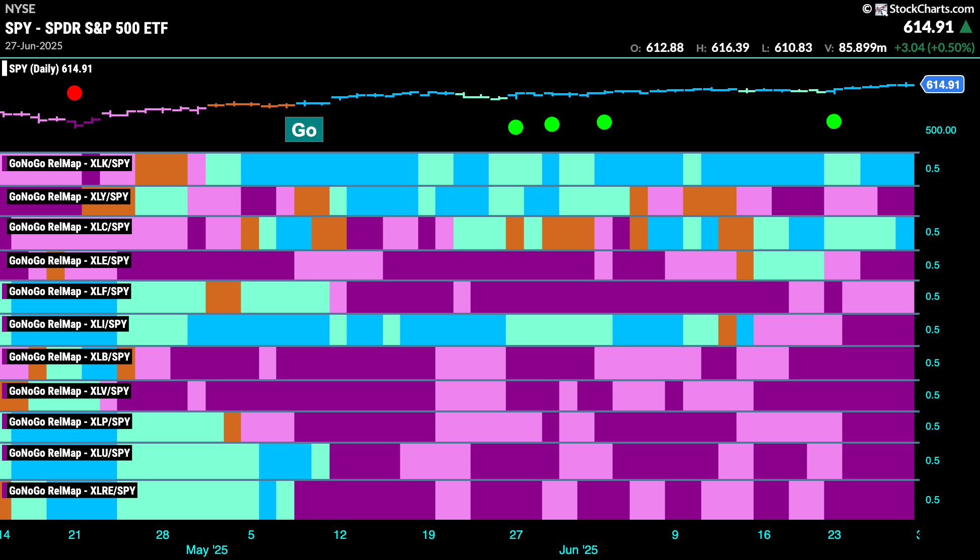Click the open value "612.88"
Viewport: 980px width, 560px height.
665,48
